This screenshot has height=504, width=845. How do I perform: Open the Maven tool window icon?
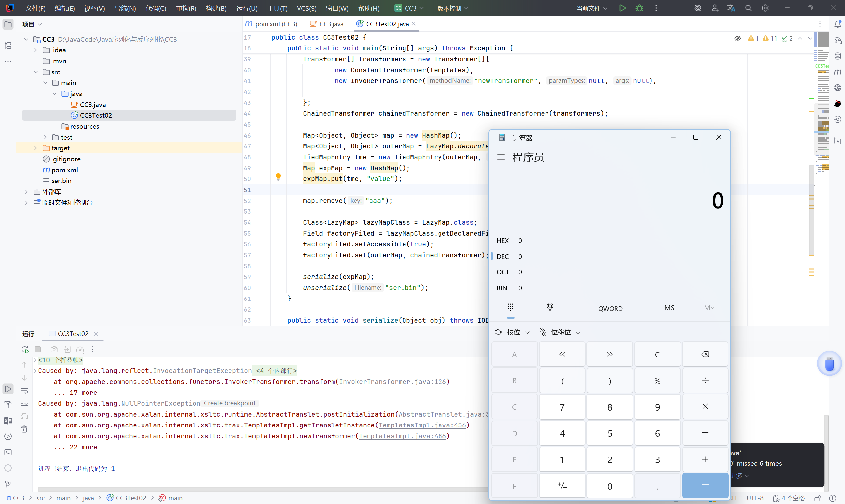[837, 72]
